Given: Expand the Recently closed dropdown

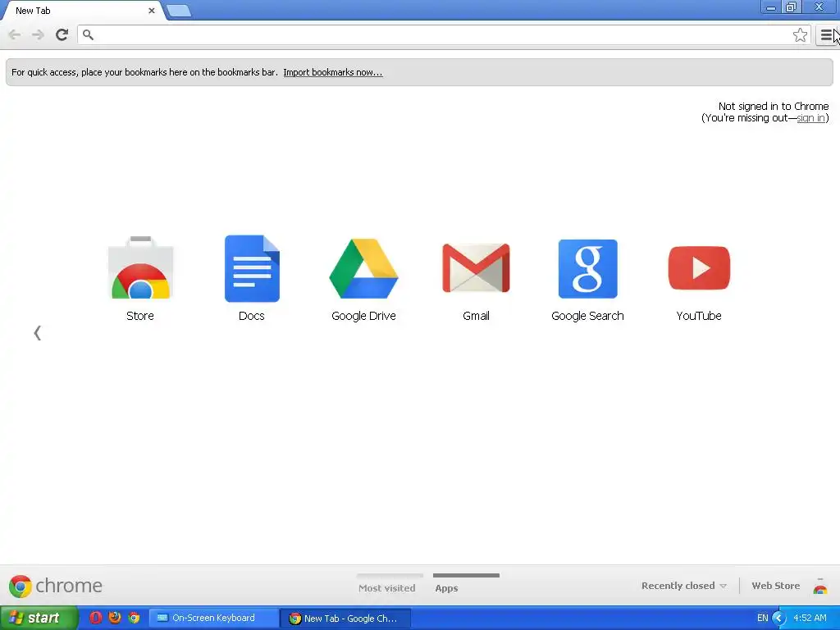Looking at the screenshot, I should click(684, 586).
